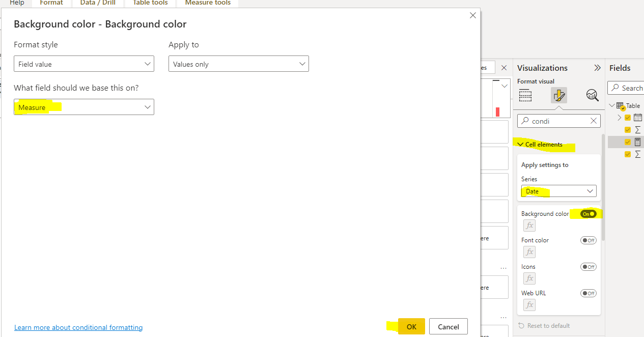Click the Reset to default arrow icon
The height and width of the screenshot is (337, 644).
[x=521, y=326]
